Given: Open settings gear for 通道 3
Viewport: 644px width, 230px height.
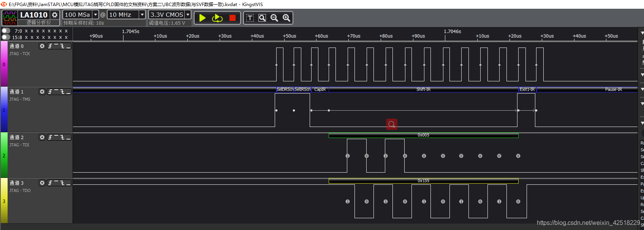Looking at the screenshot, I should pyautogui.click(x=42, y=183).
